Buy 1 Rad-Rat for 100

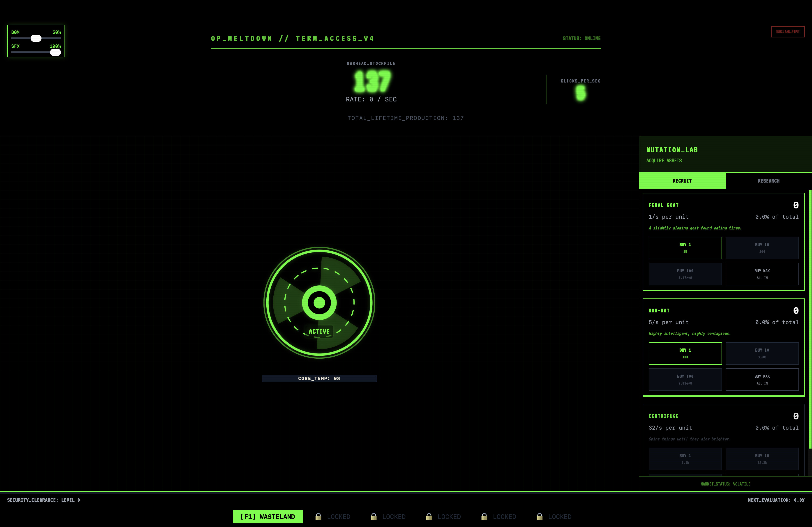coord(685,353)
